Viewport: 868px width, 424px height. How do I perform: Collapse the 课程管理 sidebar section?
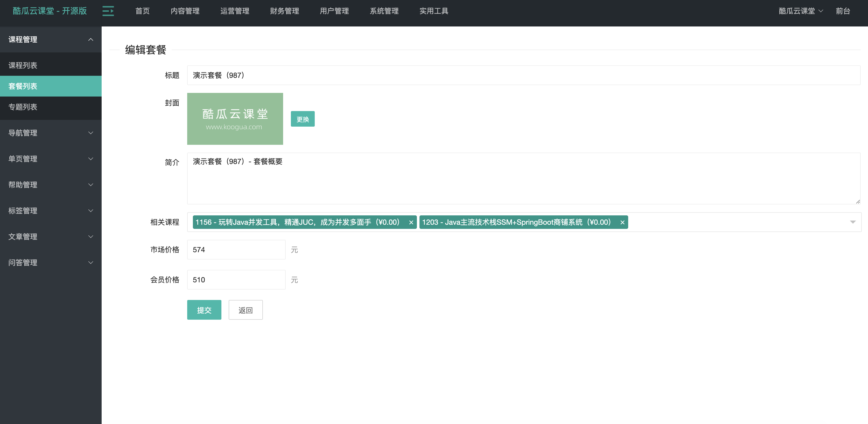(x=51, y=39)
